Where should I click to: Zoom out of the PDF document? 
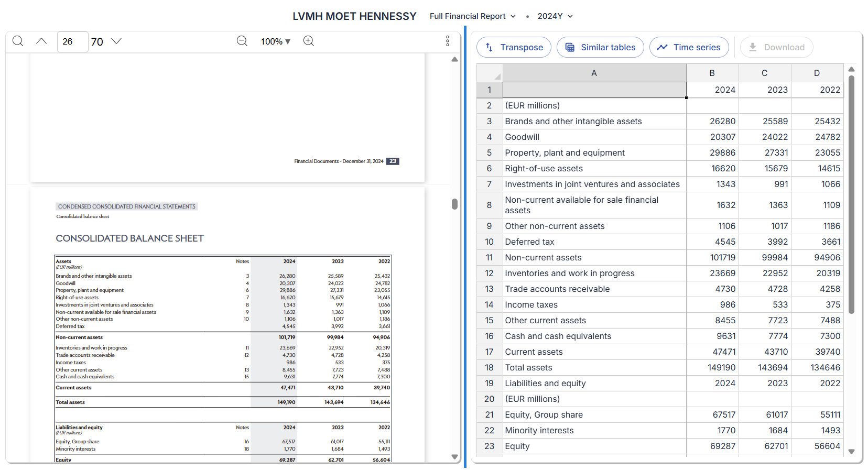tap(242, 41)
